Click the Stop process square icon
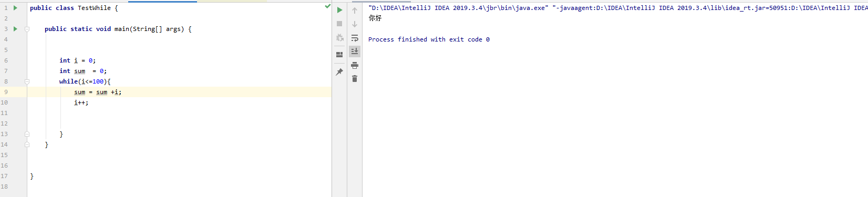868x197 pixels. click(x=339, y=24)
